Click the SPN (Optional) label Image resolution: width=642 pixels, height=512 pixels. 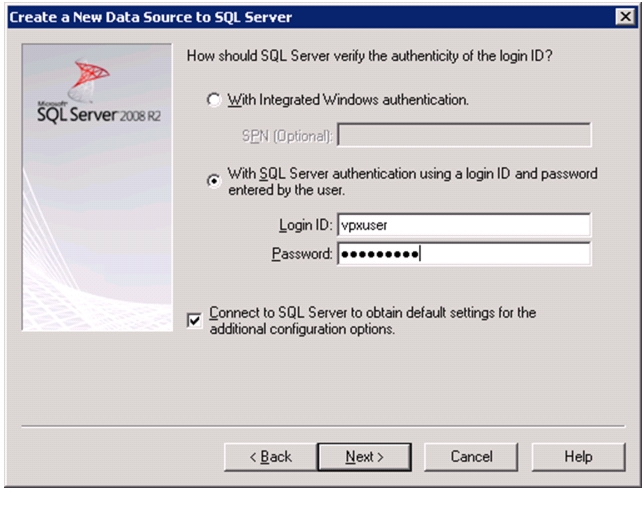pyautogui.click(x=287, y=136)
